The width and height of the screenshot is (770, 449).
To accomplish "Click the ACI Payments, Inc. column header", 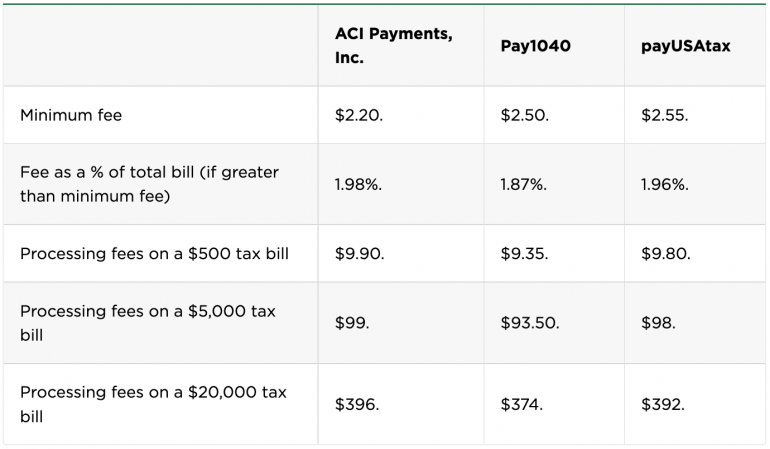I will [x=393, y=46].
